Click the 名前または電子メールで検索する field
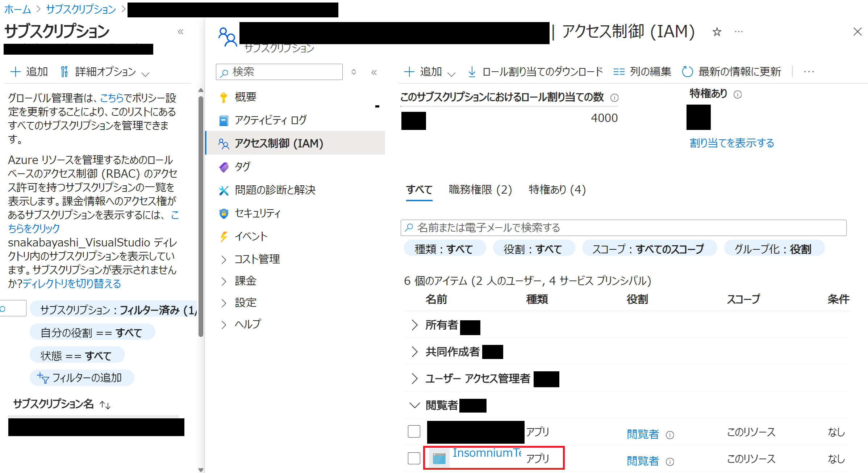The width and height of the screenshot is (868, 473). click(623, 228)
